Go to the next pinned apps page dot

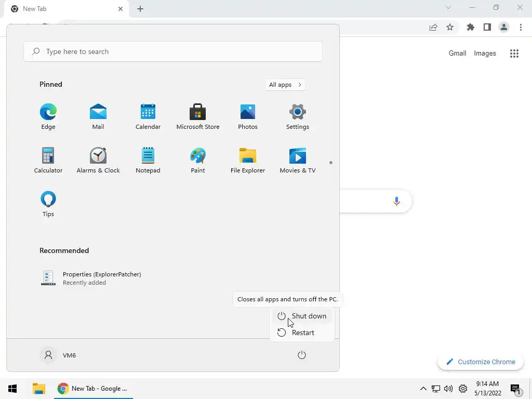click(331, 163)
